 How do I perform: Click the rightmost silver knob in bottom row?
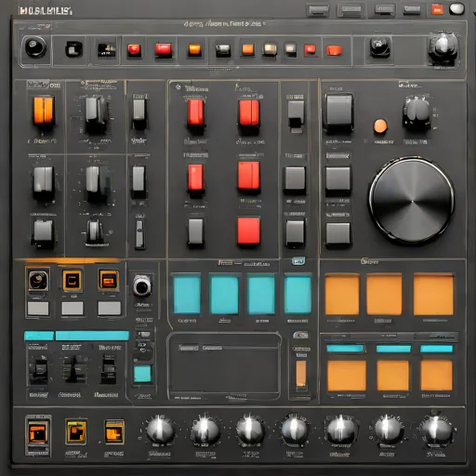point(437,430)
